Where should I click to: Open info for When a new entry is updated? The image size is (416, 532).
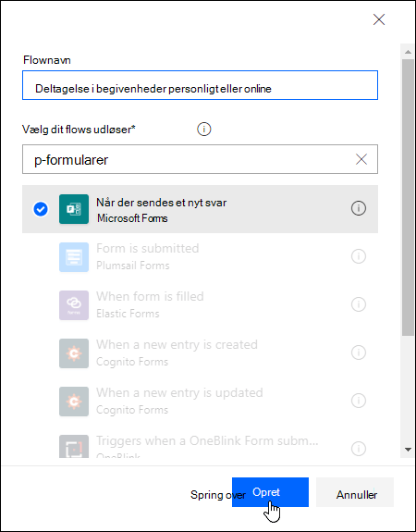(359, 401)
